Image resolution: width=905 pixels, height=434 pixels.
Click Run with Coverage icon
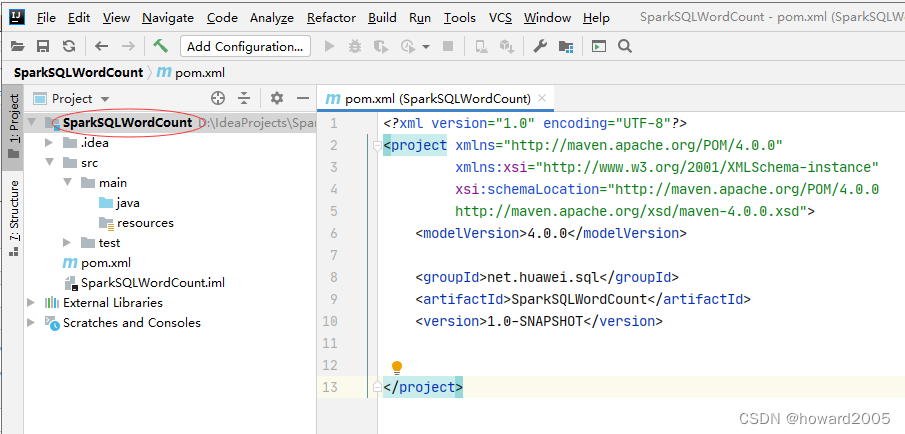[x=380, y=46]
